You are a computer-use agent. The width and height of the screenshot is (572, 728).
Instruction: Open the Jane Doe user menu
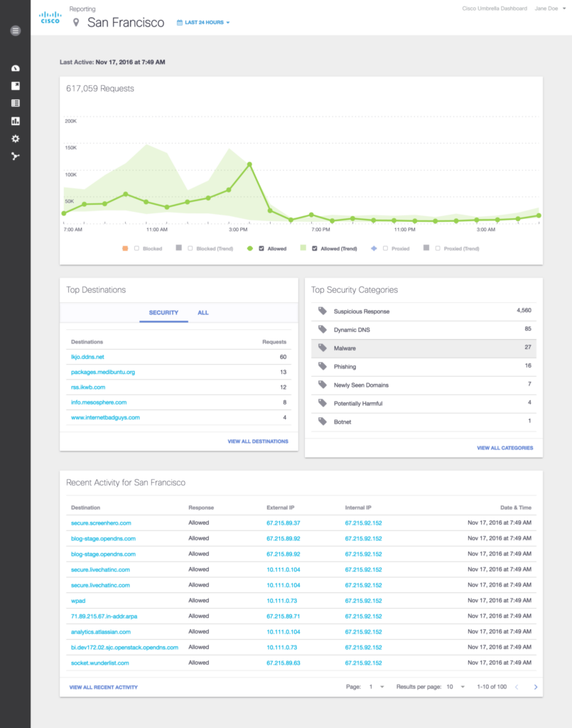[550, 9]
